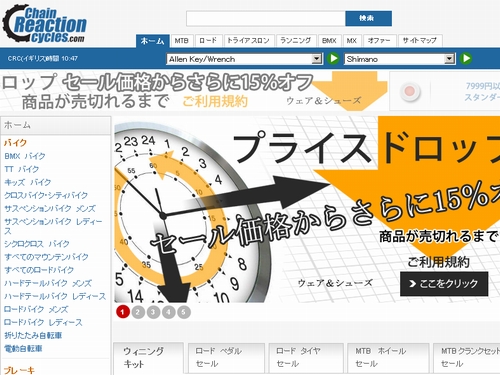Switch to the MTB tab
The image size is (500, 375).
coord(182,41)
